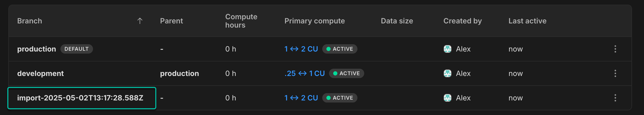644x115 pixels.
Task: Open the development branch's parent production link
Action: tap(179, 73)
